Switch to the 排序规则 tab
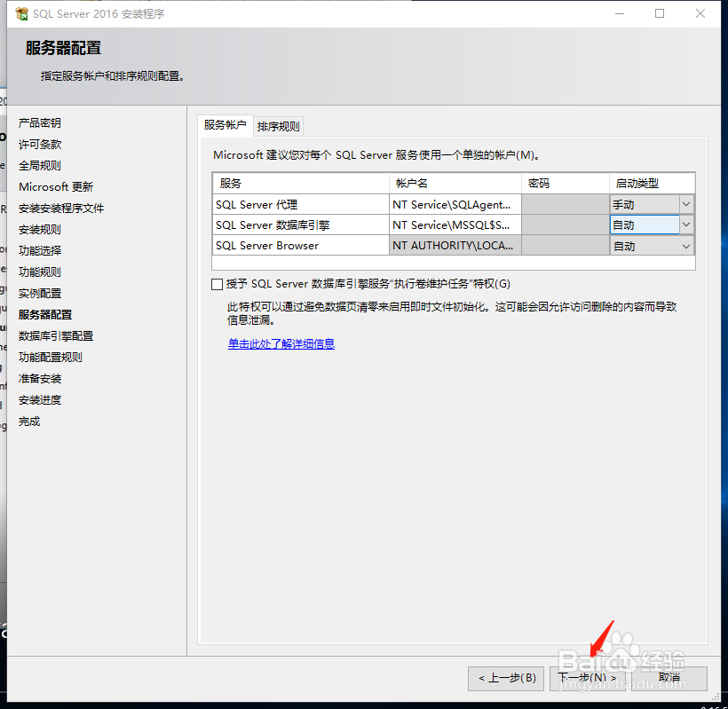Image resolution: width=728 pixels, height=709 pixels. tap(279, 126)
